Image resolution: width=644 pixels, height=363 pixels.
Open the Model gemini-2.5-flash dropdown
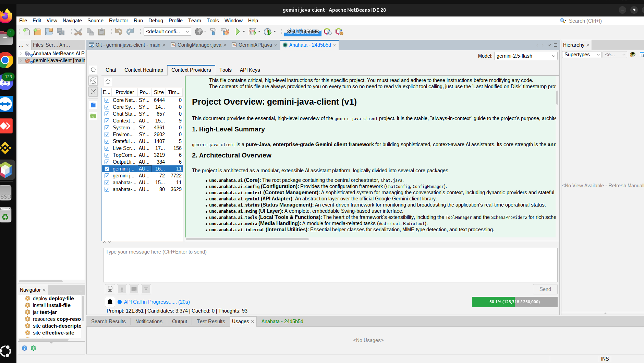point(526,56)
